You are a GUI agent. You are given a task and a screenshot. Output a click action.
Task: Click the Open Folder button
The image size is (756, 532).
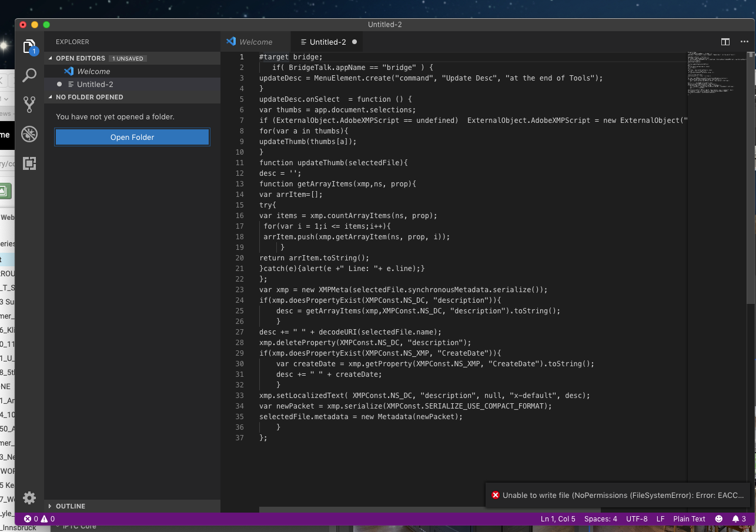click(x=132, y=137)
